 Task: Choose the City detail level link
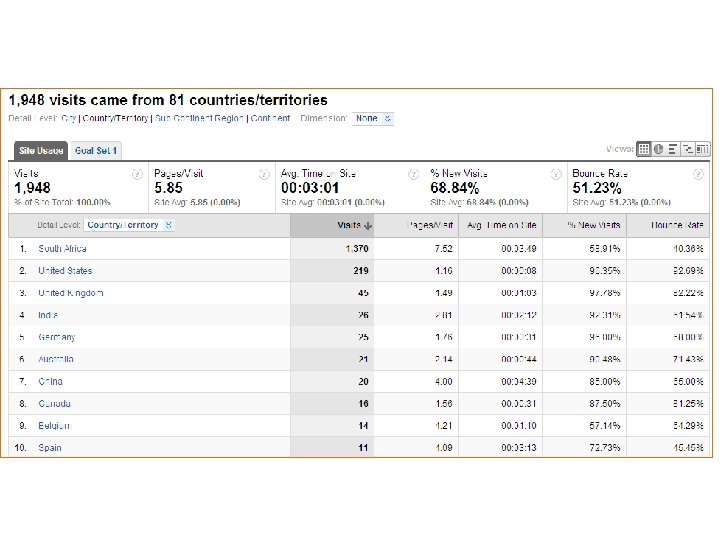[69, 118]
